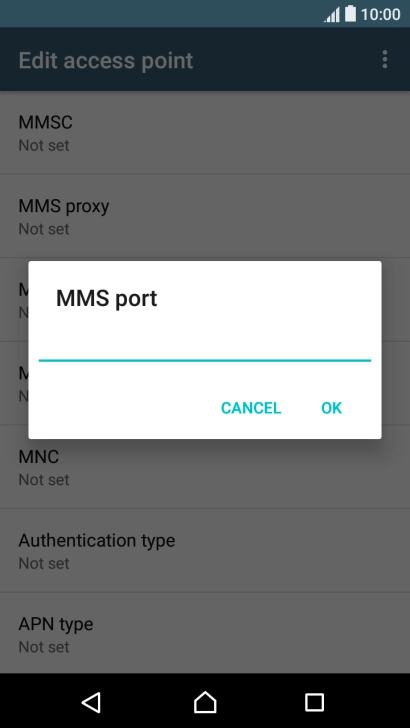Tap 'Not set' under APN type
This screenshot has height=728, width=410.
pyautogui.click(x=44, y=647)
